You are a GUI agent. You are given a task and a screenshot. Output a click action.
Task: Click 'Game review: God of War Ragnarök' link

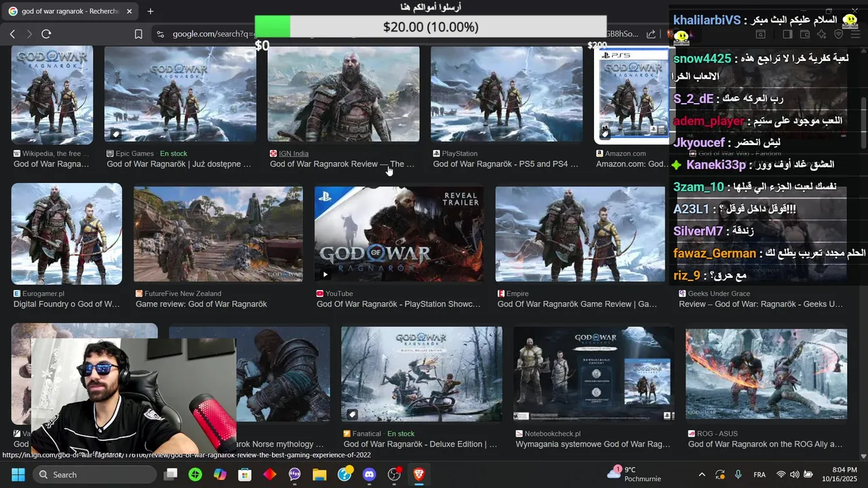pyautogui.click(x=201, y=304)
